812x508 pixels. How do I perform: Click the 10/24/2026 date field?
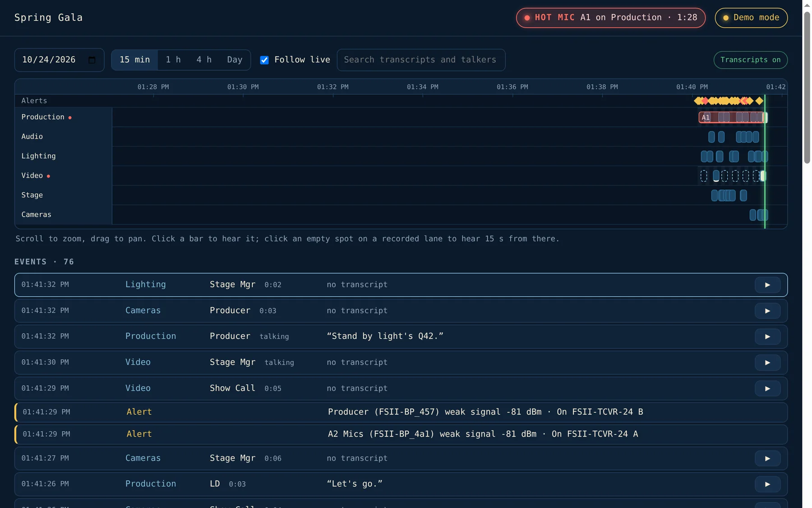(x=59, y=60)
